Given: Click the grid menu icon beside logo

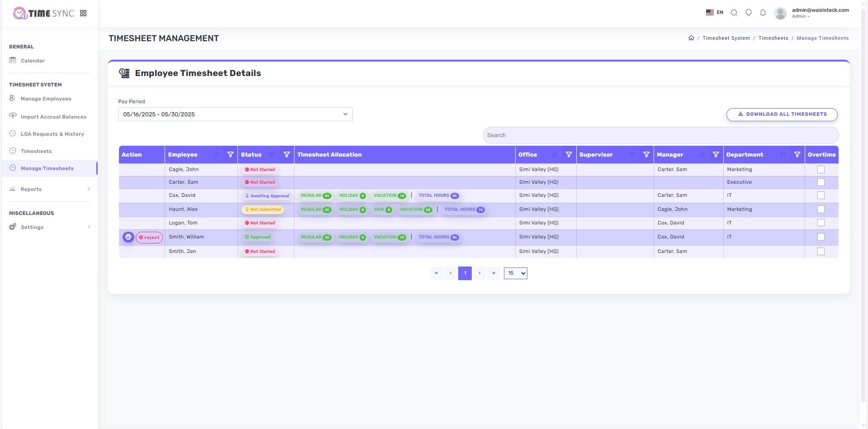Looking at the screenshot, I should 83,13.
